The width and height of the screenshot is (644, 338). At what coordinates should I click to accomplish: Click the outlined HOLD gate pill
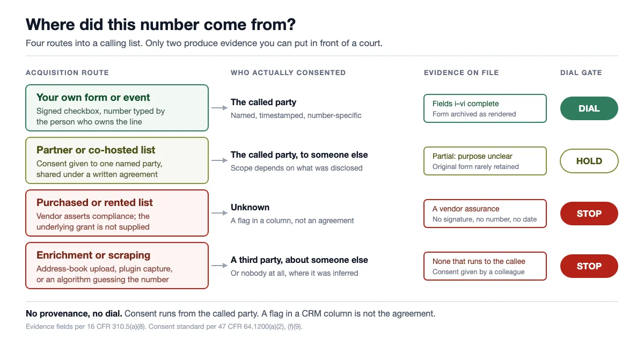coord(589,161)
